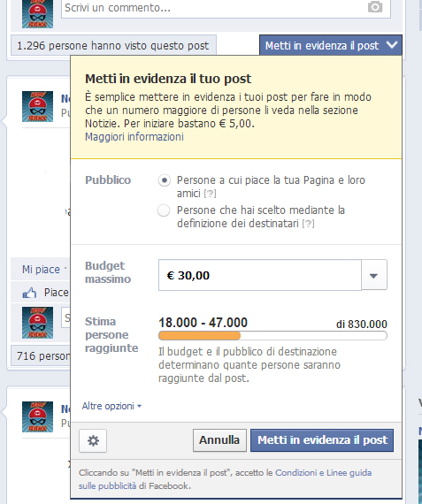Expand 'Altre opzioni' menu
This screenshot has height=504, width=422.
coord(111,406)
